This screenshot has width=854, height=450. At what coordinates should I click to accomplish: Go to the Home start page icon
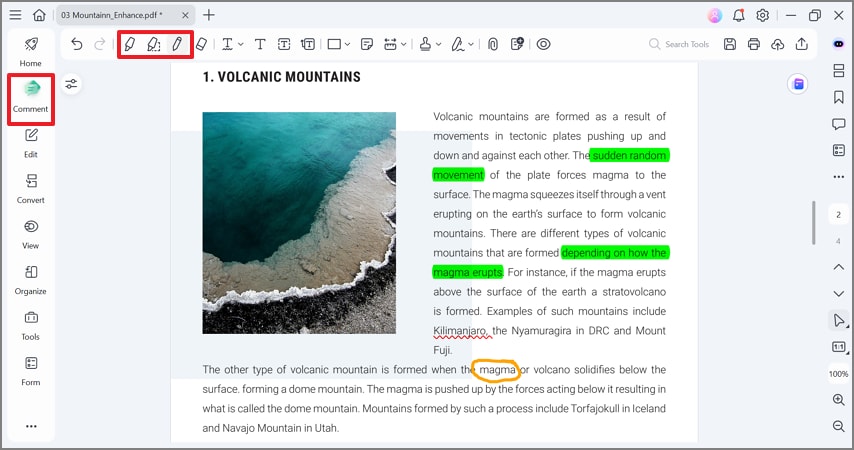(39, 15)
